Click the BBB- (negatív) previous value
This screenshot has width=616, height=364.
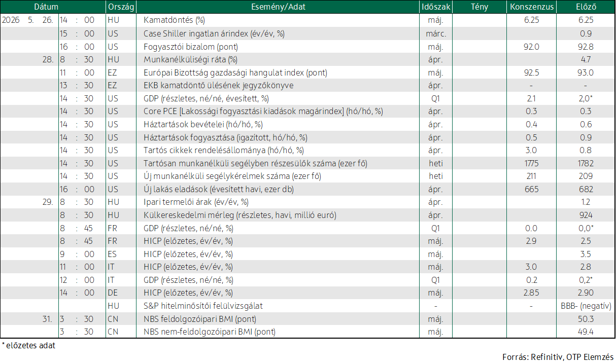tap(586, 306)
